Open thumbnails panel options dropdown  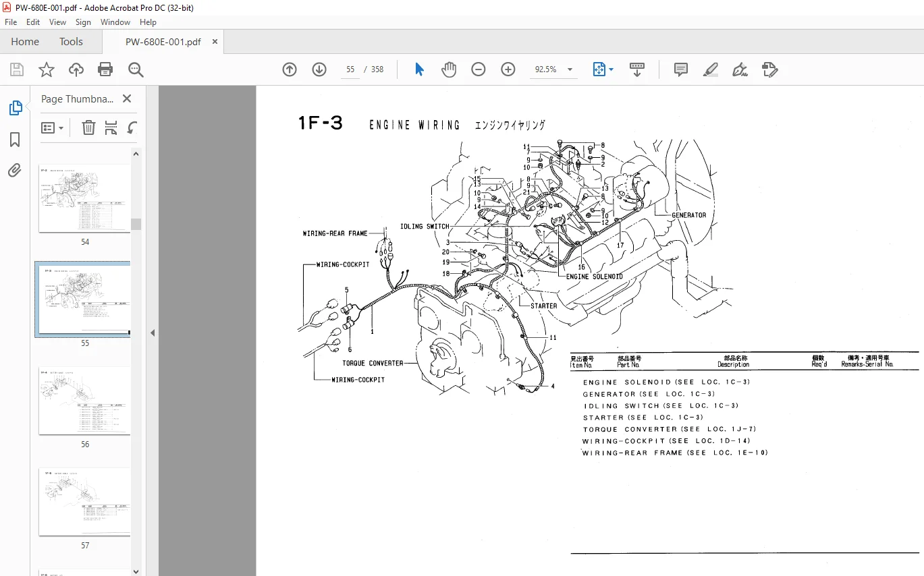click(x=53, y=127)
